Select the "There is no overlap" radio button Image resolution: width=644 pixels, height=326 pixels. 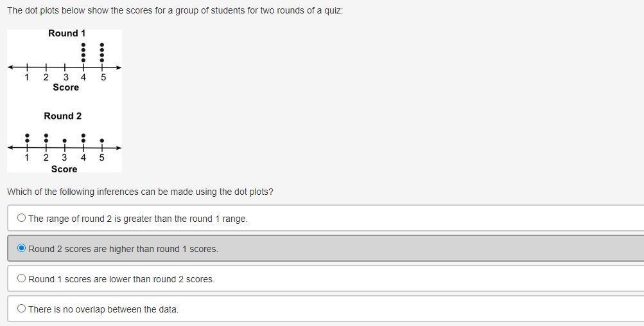(22, 309)
